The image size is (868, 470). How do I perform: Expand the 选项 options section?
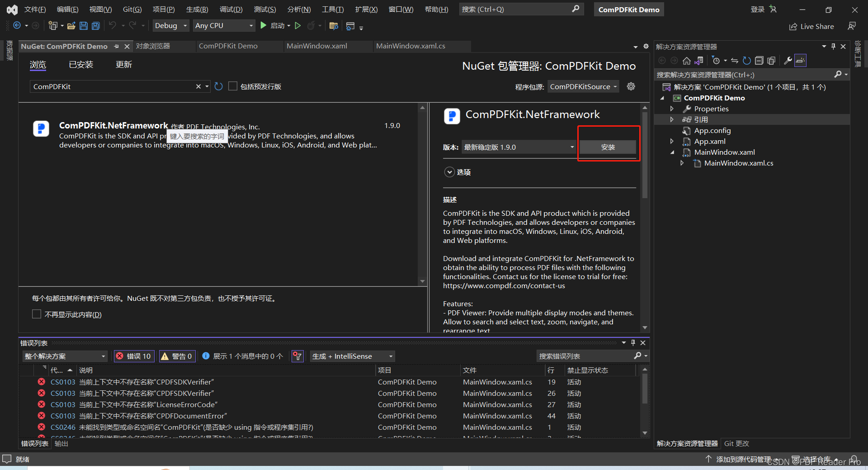click(x=449, y=172)
